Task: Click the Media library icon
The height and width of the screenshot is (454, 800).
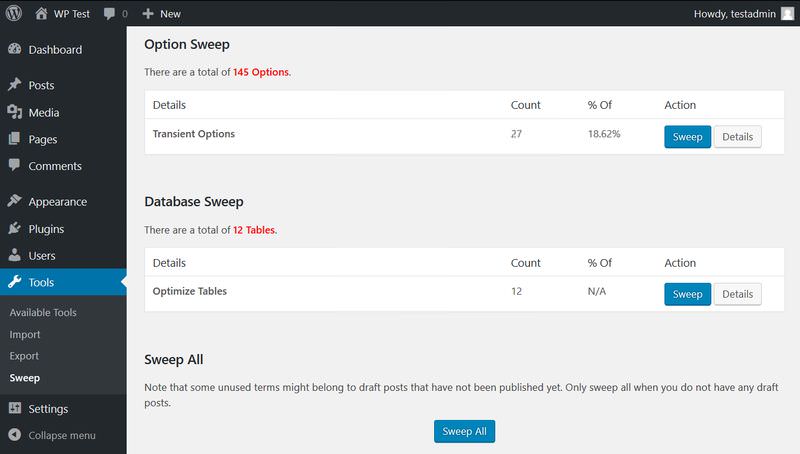Action: [x=15, y=112]
